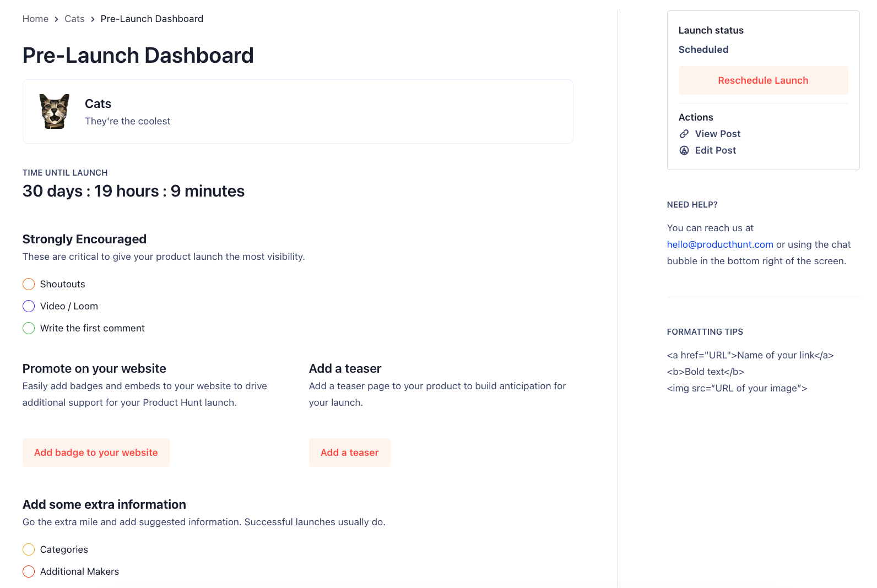Click NEED HELP? heading
877x588 pixels.
692,205
